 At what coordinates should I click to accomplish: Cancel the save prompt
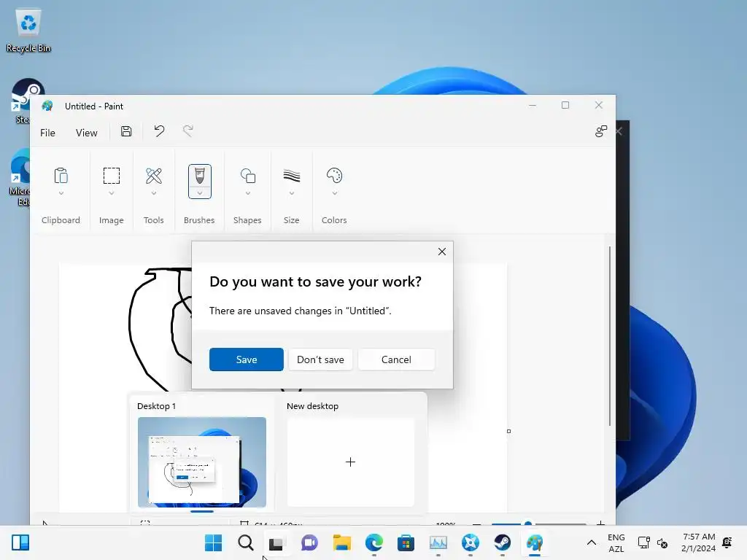[396, 359]
